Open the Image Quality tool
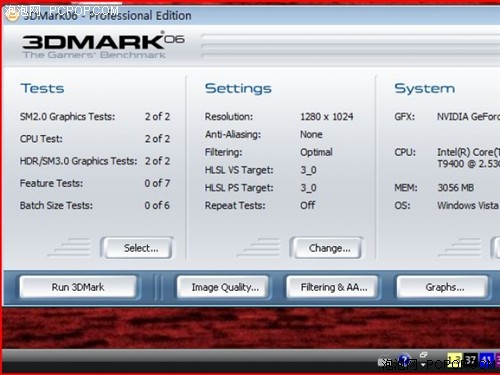The height and width of the screenshot is (375, 500). tap(223, 287)
